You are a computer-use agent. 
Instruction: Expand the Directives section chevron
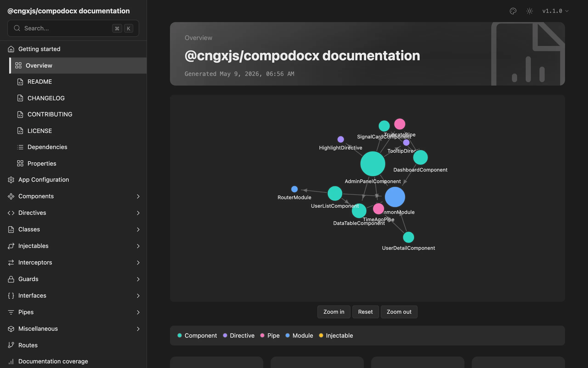point(138,213)
